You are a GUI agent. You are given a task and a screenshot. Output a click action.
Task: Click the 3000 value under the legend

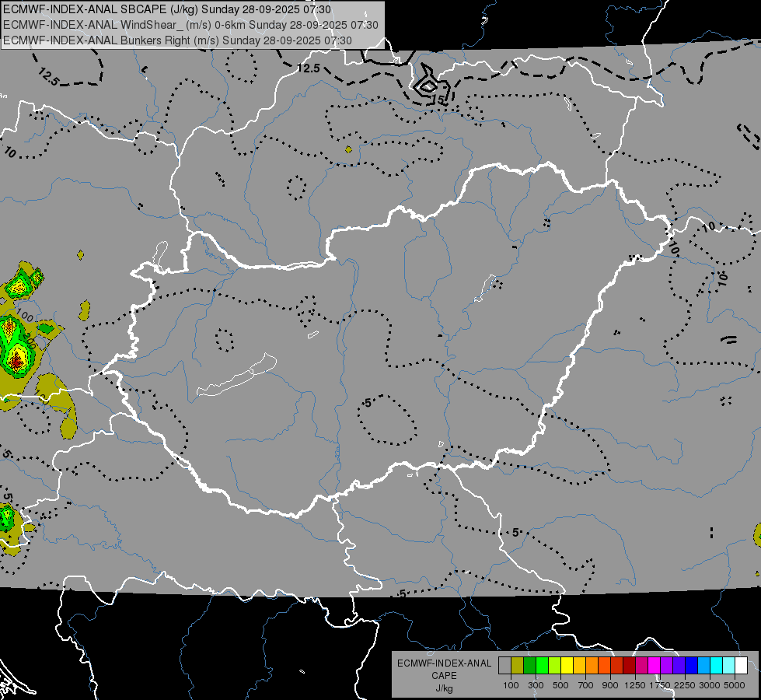tap(710, 685)
